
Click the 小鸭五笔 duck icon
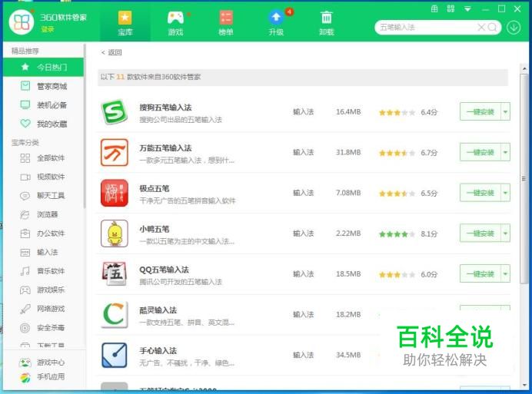[x=115, y=233]
